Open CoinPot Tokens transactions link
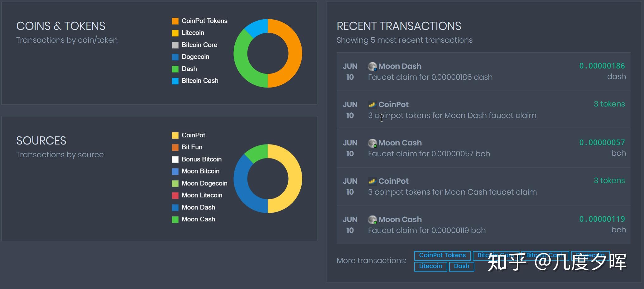This screenshot has height=289, width=644. coord(442,256)
